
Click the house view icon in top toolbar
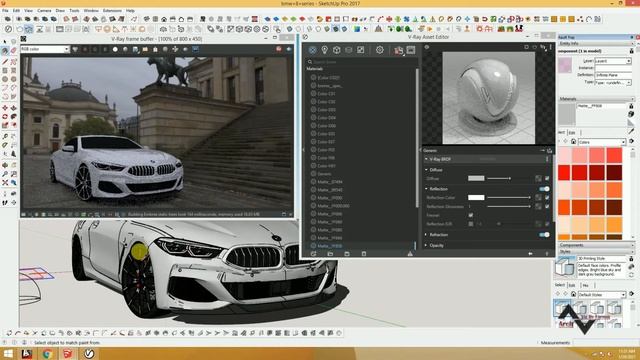pyautogui.click(x=164, y=19)
